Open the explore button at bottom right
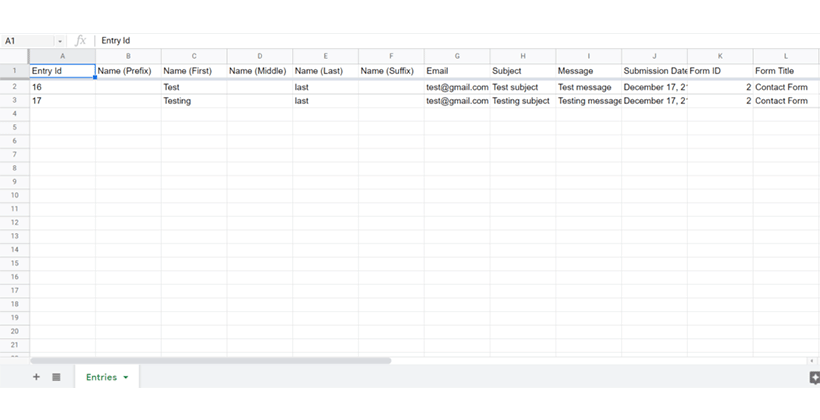 814,377
